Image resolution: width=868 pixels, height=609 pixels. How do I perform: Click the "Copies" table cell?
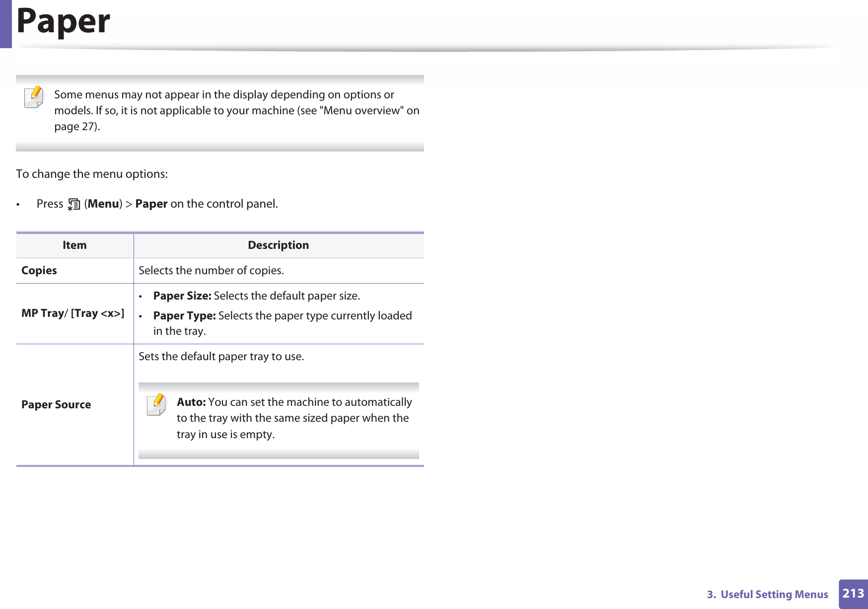[74, 271]
